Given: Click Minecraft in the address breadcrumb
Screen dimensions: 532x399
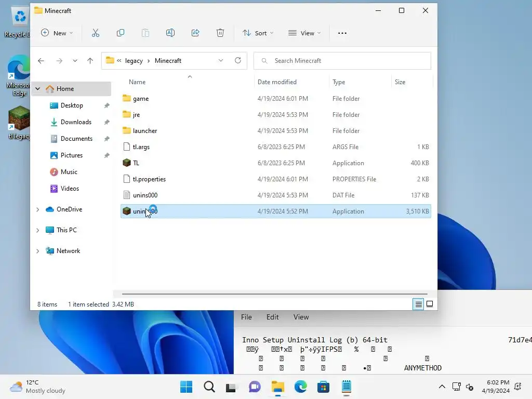Looking at the screenshot, I should click(168, 60).
